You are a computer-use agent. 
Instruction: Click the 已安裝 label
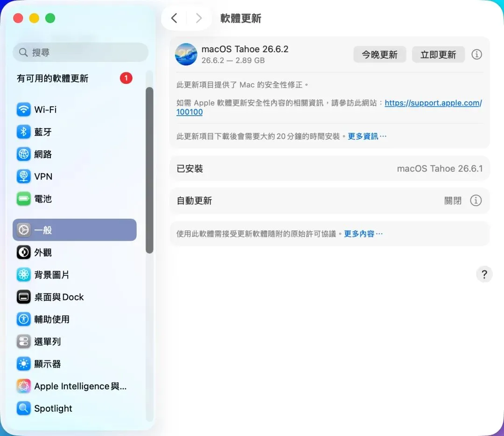pos(189,168)
